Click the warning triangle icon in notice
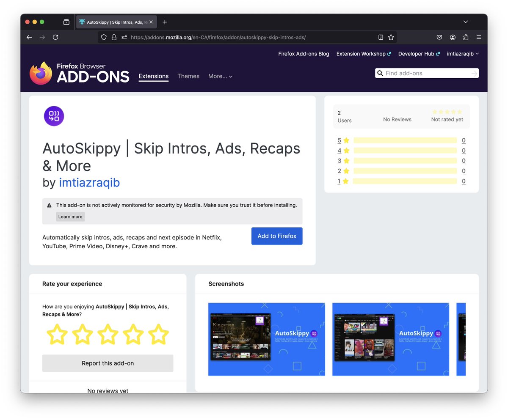Image resolution: width=508 pixels, height=420 pixels. point(49,205)
